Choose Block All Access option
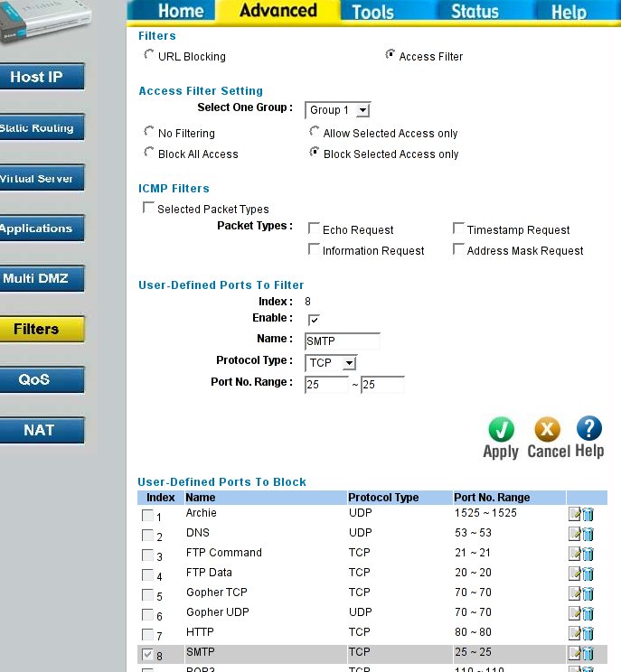 pos(148,152)
